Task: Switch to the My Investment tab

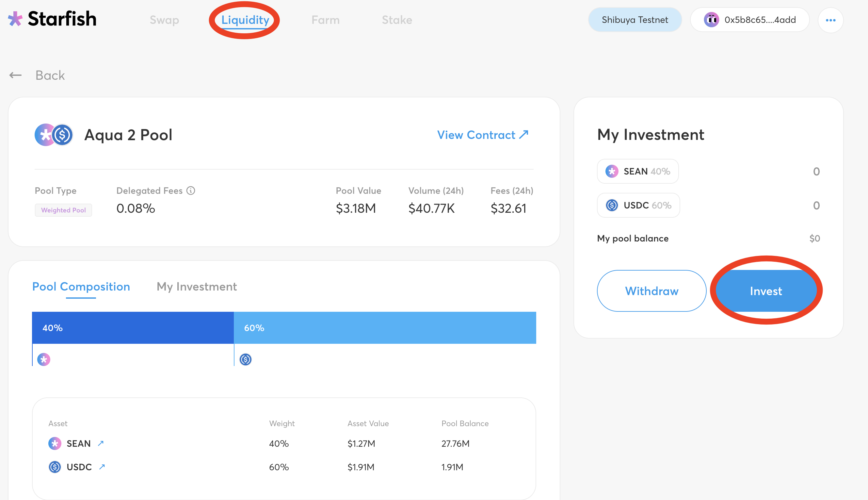Action: tap(197, 287)
